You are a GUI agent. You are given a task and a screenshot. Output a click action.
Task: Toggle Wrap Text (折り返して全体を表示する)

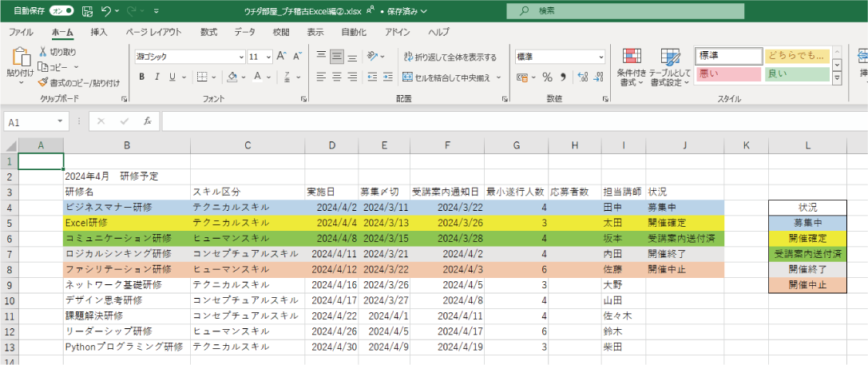tap(450, 57)
